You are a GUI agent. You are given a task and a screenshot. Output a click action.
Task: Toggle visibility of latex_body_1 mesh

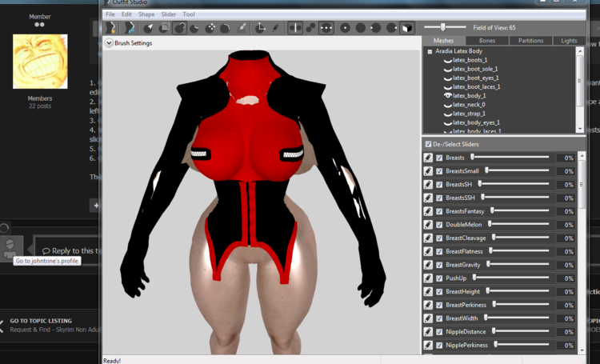click(x=447, y=96)
